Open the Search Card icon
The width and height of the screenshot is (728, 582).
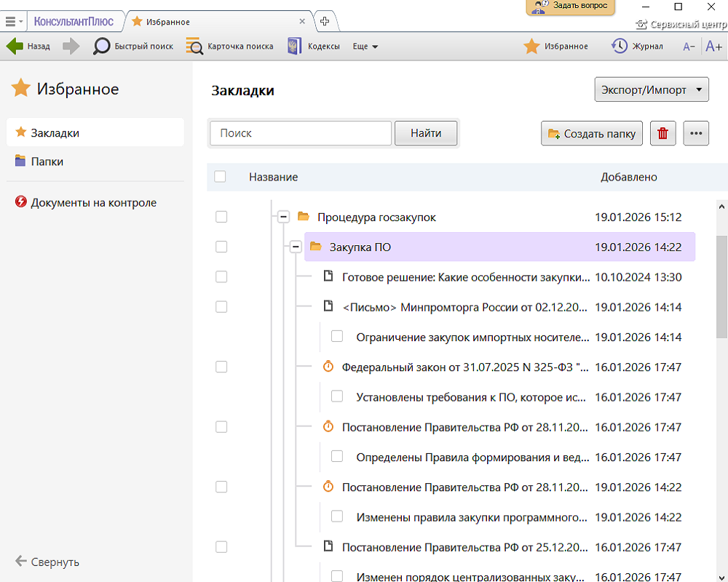pos(194,47)
